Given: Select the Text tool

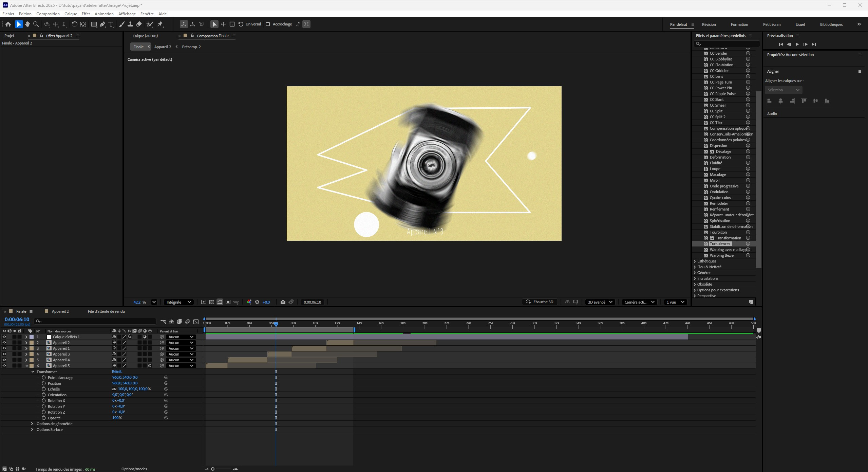Looking at the screenshot, I should (x=111, y=24).
